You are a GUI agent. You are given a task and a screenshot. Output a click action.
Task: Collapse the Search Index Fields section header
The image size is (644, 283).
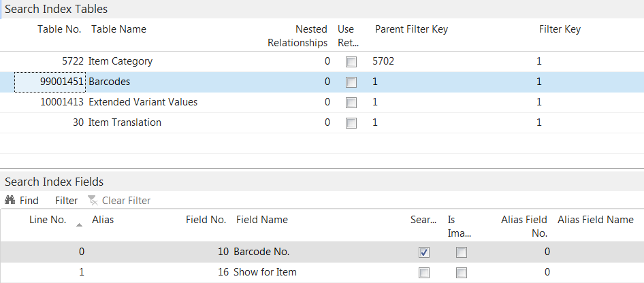click(x=54, y=182)
